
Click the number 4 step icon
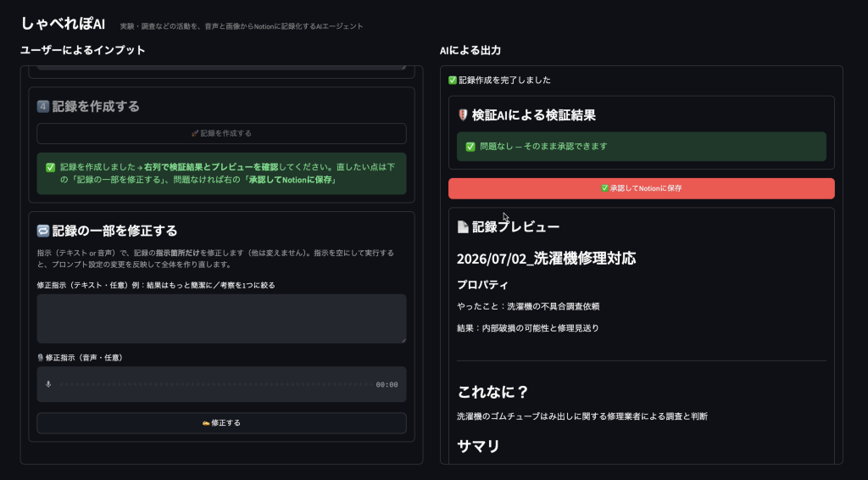42,106
